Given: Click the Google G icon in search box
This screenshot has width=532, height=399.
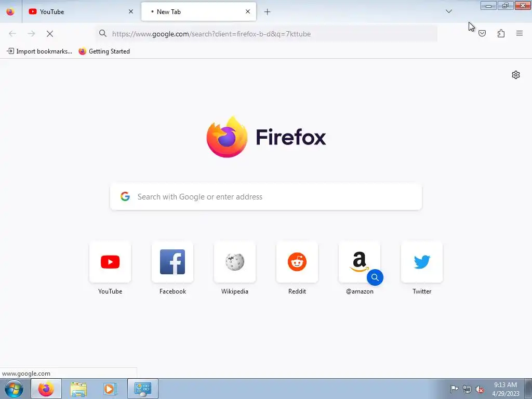Looking at the screenshot, I should point(125,196).
